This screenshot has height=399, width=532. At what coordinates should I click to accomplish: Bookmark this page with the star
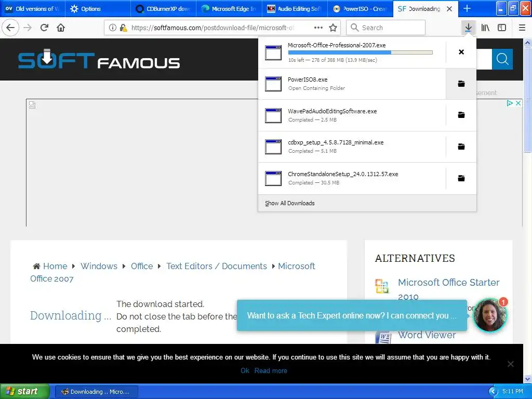pyautogui.click(x=333, y=28)
